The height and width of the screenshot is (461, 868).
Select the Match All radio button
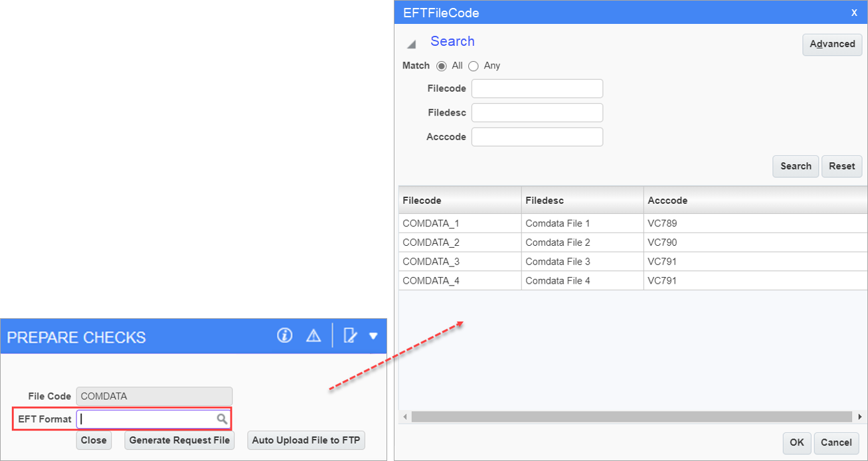pos(442,66)
